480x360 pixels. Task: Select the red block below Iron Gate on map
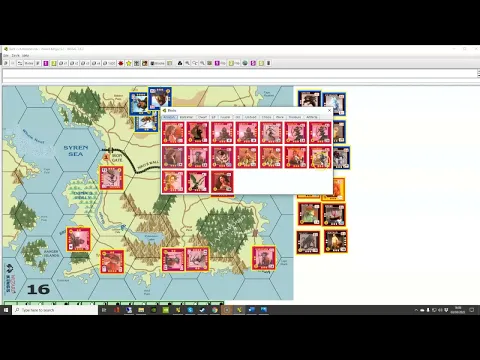coord(112,178)
